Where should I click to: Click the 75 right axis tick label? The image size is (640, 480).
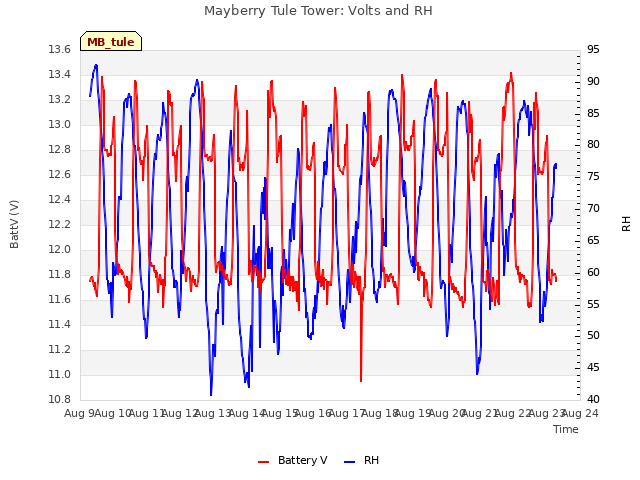click(593, 177)
